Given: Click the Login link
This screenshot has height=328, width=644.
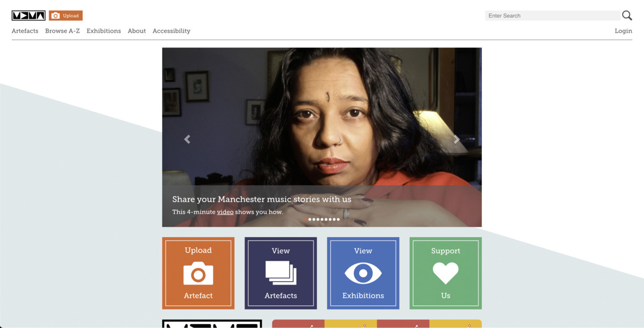Looking at the screenshot, I should 624,31.
